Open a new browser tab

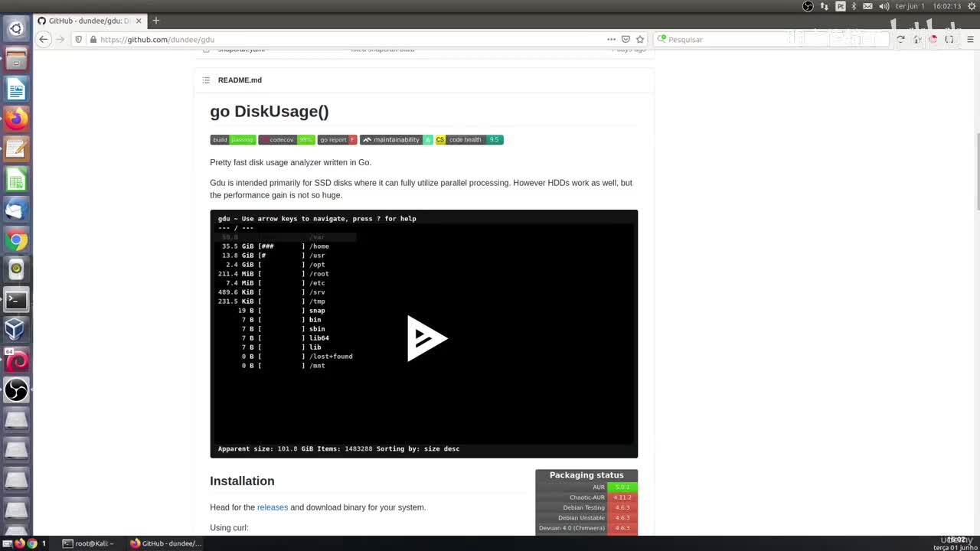tap(156, 21)
